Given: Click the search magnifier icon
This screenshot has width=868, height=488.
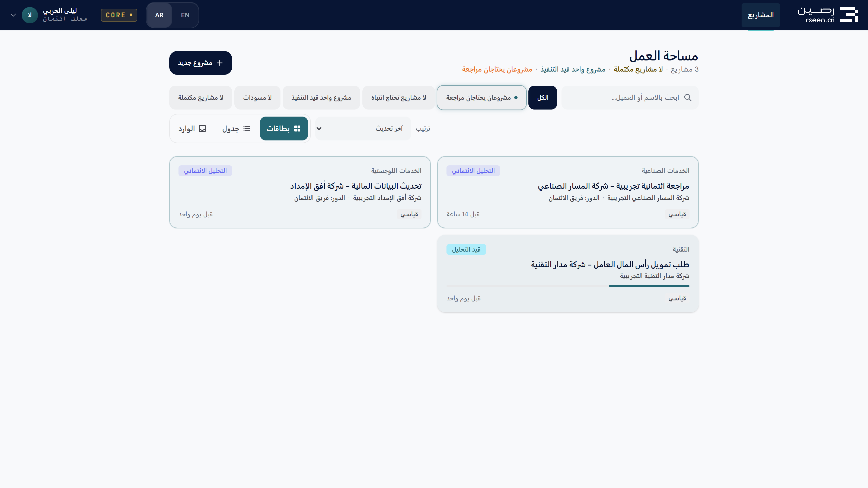Looking at the screenshot, I should click(688, 98).
